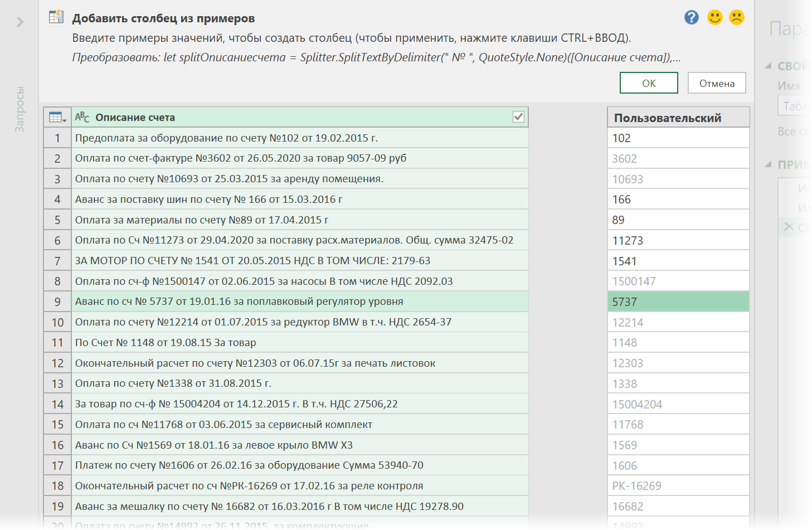Click the Преобразовать formula text line
The image size is (812, 530).
coord(376,57)
